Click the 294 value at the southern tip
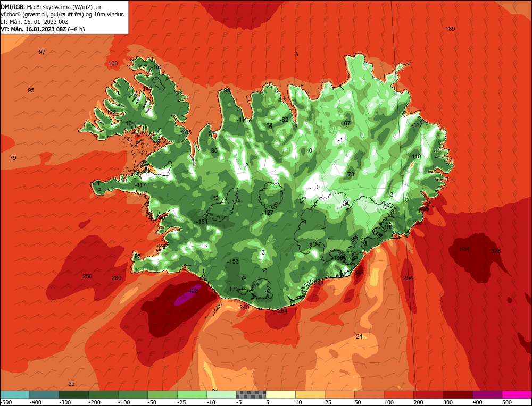Image resolution: width=532 pixels, height=406 pixels. coord(282,311)
